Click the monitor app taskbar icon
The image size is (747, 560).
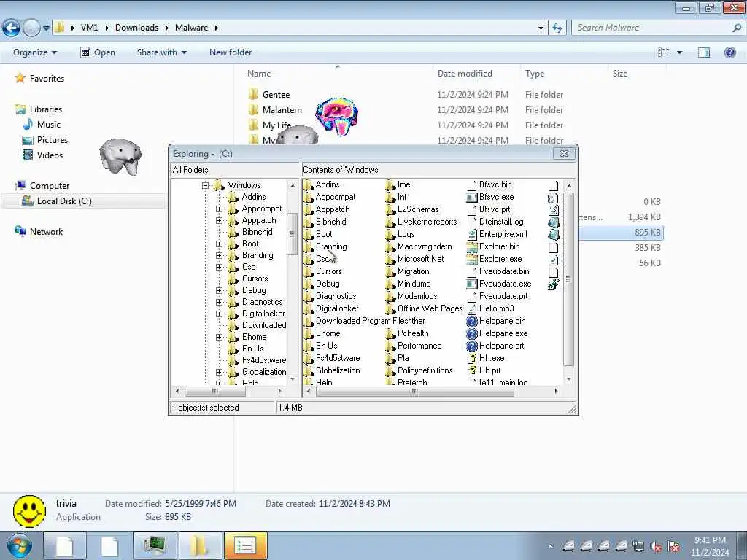pos(155,545)
